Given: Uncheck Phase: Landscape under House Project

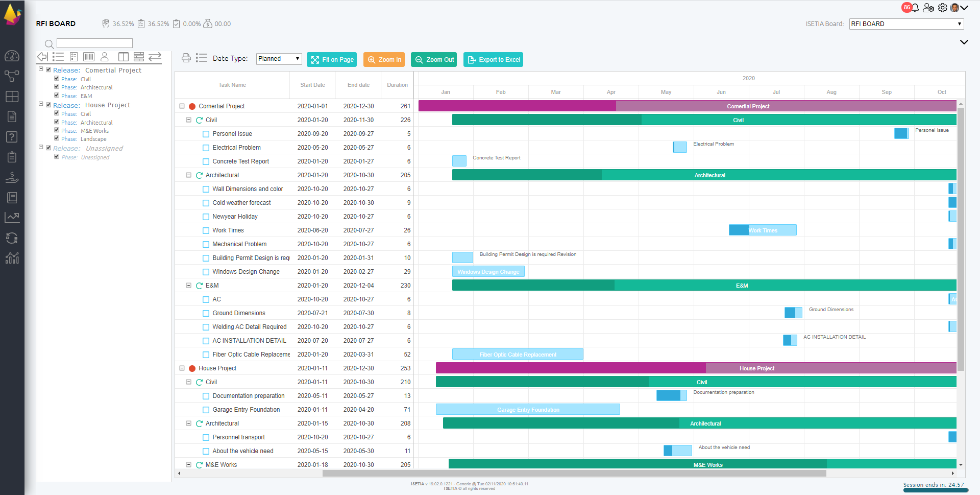Looking at the screenshot, I should (57, 138).
